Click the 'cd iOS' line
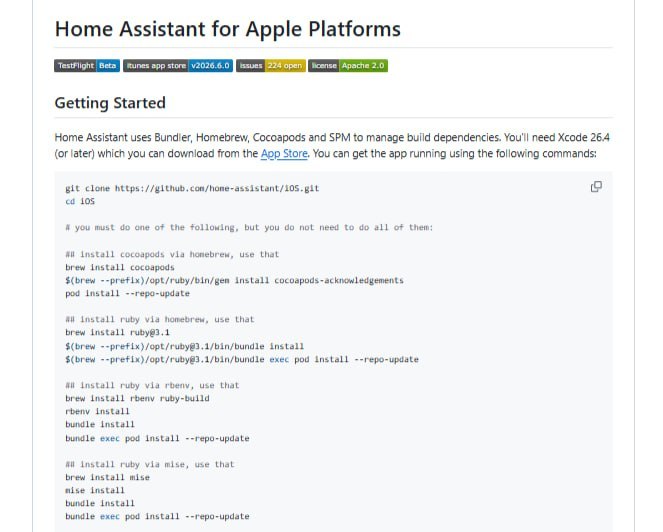This screenshot has width=663, height=532. click(x=80, y=201)
